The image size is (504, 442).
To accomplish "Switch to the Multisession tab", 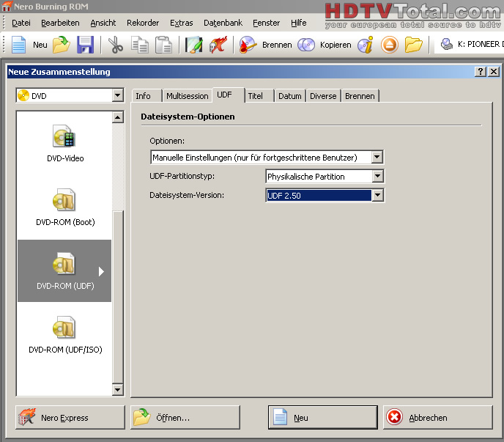I will pos(187,96).
